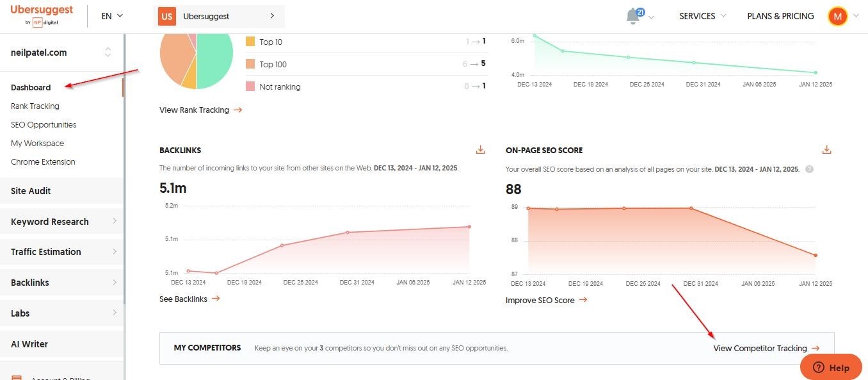Expand the Keyword Research section
The height and width of the screenshot is (380, 868).
(x=61, y=222)
